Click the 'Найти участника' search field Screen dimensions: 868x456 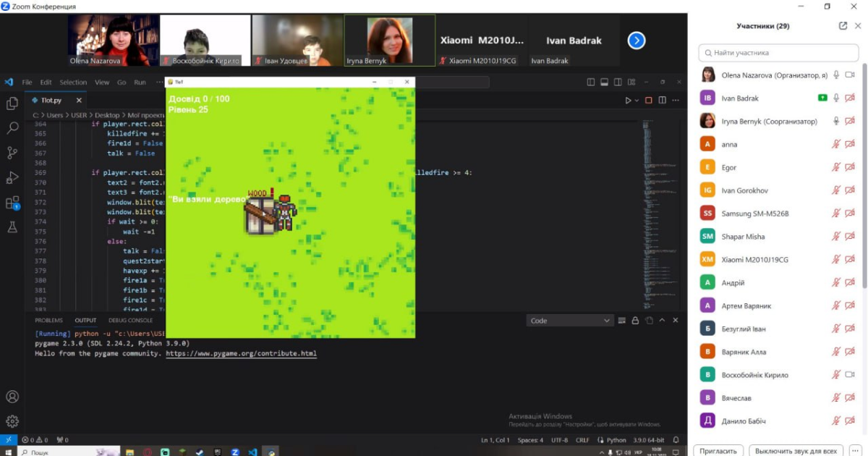[778, 53]
